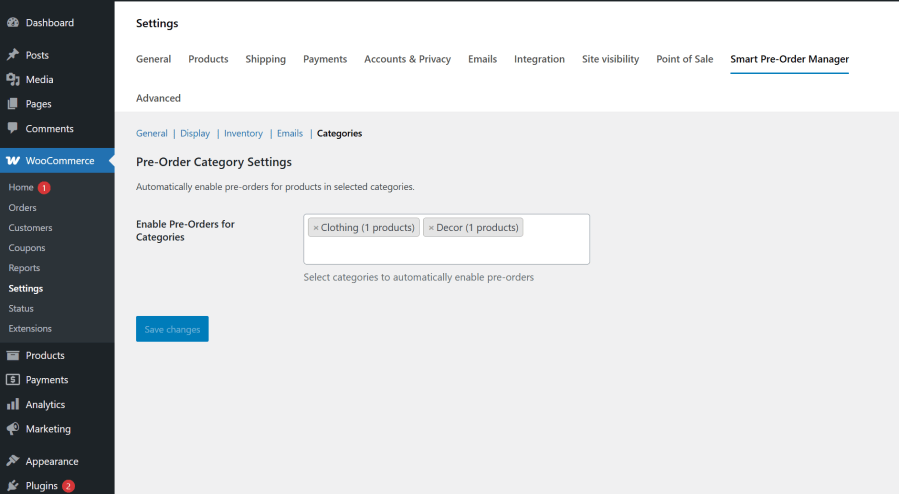Open Reports in WooCommerce submenu
This screenshot has height=494, width=899.
coord(24,268)
